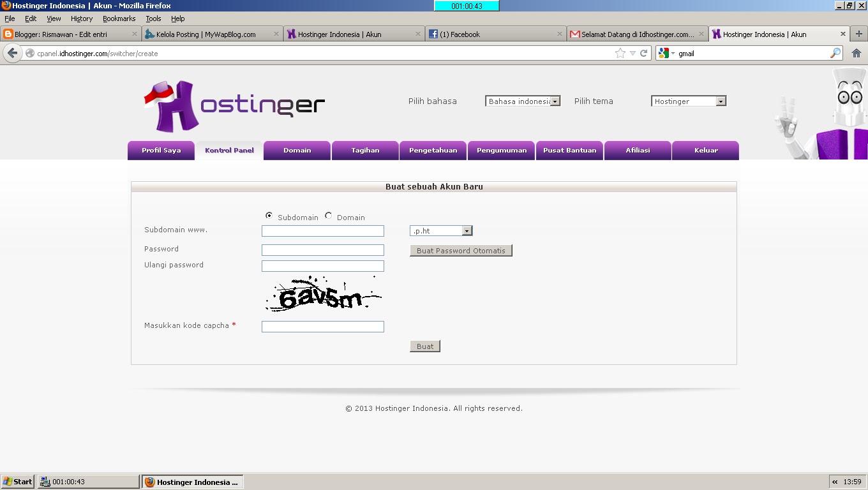
Task: Focus the Ulangi password input field
Action: 323,266
